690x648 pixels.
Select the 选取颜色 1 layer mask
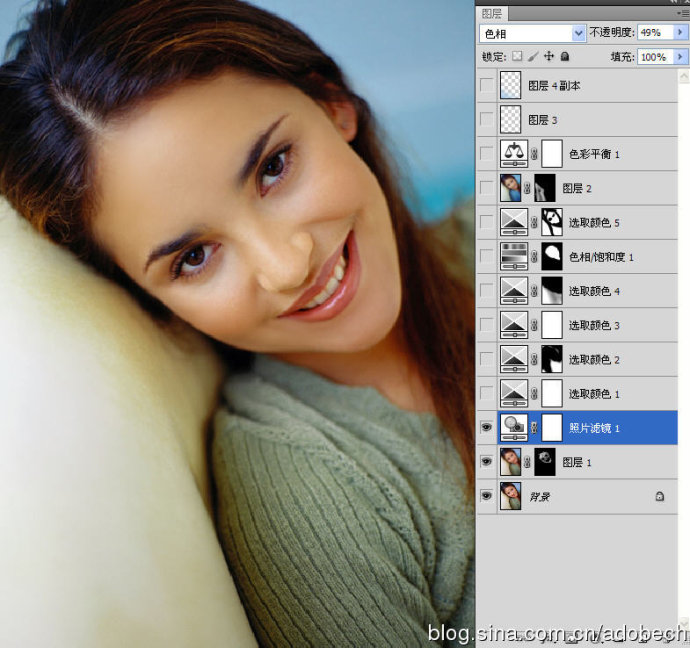[552, 393]
